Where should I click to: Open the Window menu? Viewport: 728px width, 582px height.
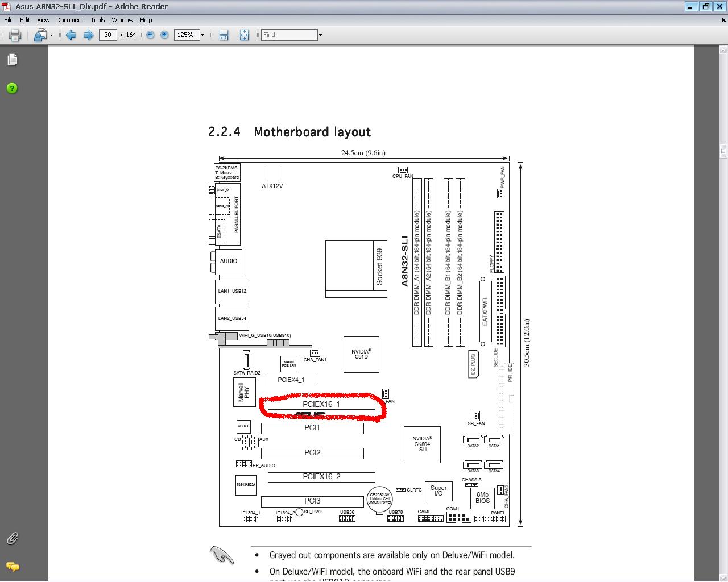pos(122,20)
